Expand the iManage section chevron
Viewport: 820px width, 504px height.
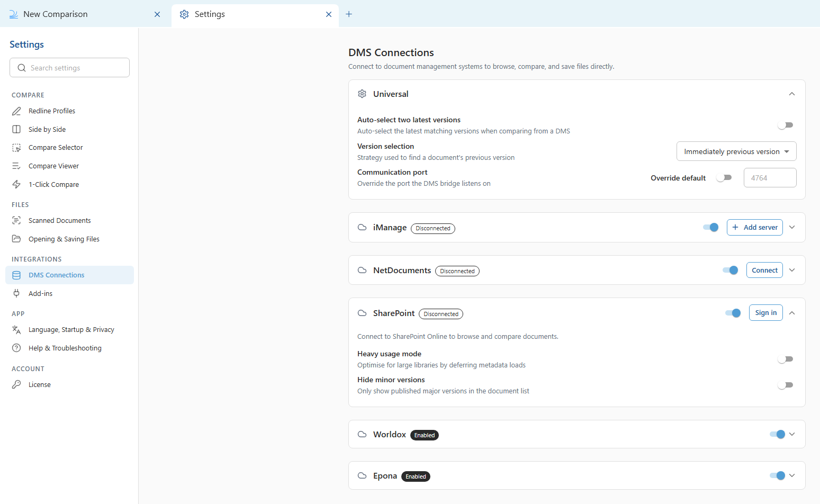(x=792, y=227)
